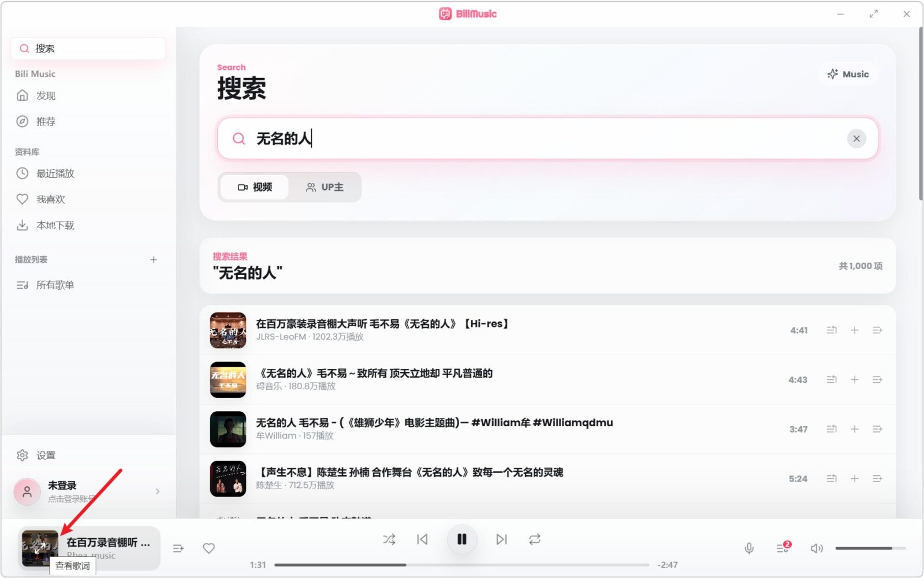Add the Hi-res result to a playlist
Image resolution: width=924 pixels, height=578 pixels.
point(855,330)
